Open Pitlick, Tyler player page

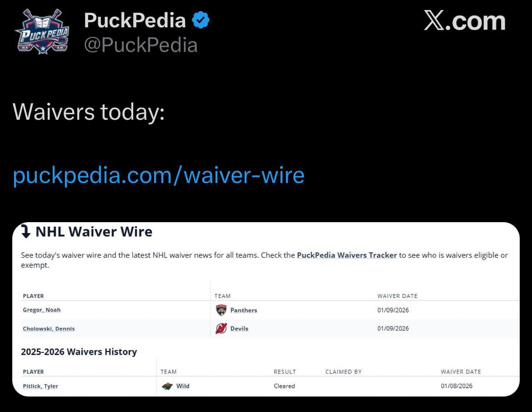pyautogui.click(x=40, y=386)
